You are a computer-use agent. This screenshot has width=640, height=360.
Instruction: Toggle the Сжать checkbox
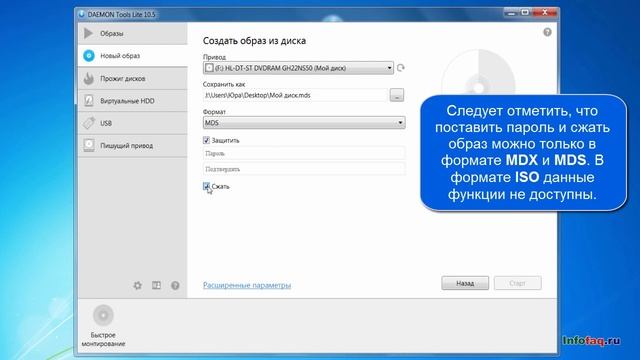[207, 186]
